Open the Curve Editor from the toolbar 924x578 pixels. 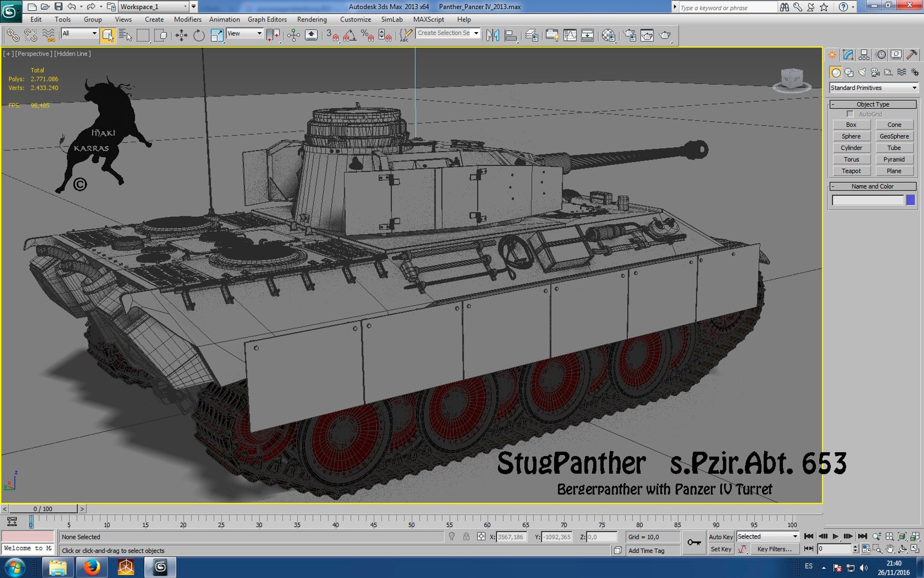click(570, 35)
